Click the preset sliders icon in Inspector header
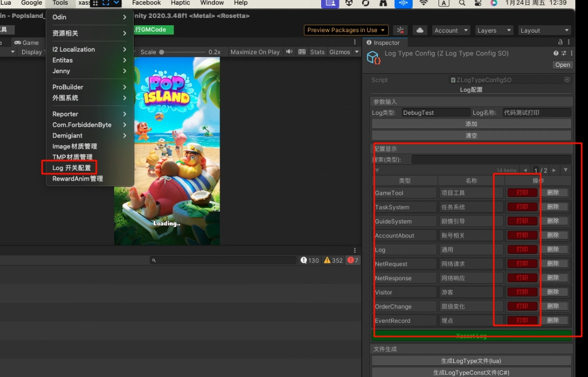 point(564,53)
